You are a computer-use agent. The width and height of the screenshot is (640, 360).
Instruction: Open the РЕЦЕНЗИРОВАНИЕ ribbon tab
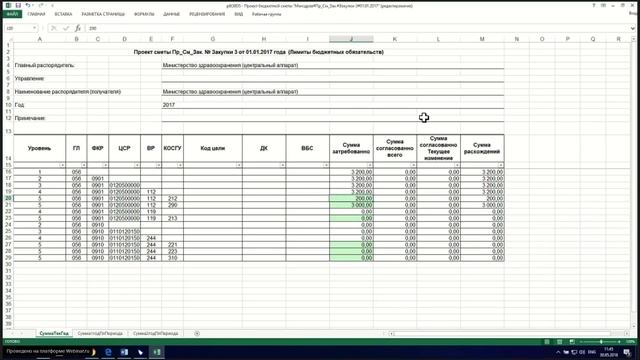tap(207, 14)
